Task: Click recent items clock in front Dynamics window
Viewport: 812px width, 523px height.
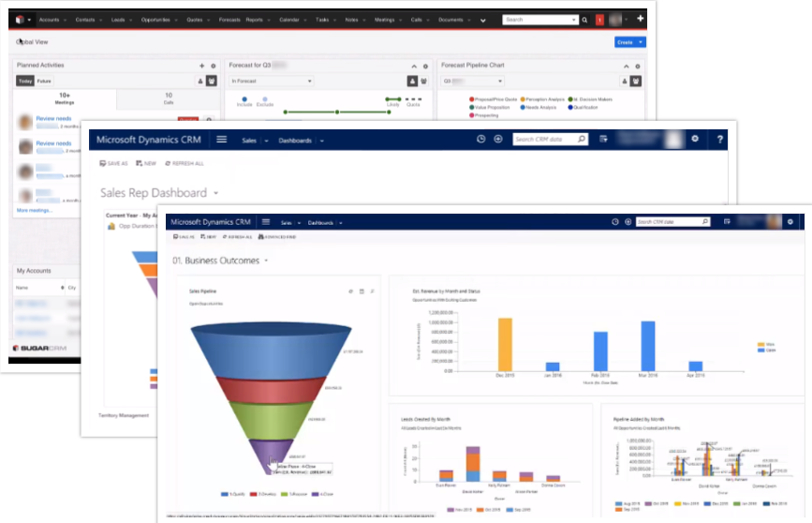Action: click(x=614, y=222)
